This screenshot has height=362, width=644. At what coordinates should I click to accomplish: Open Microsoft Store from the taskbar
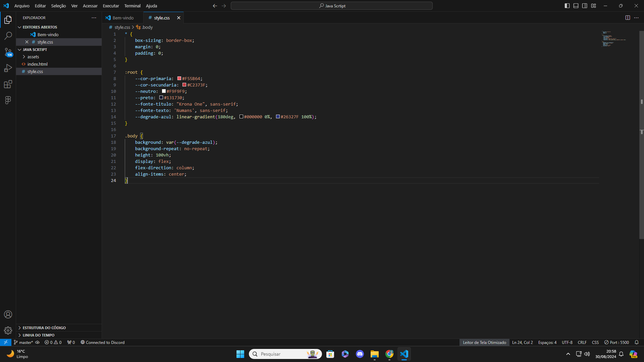click(x=330, y=354)
